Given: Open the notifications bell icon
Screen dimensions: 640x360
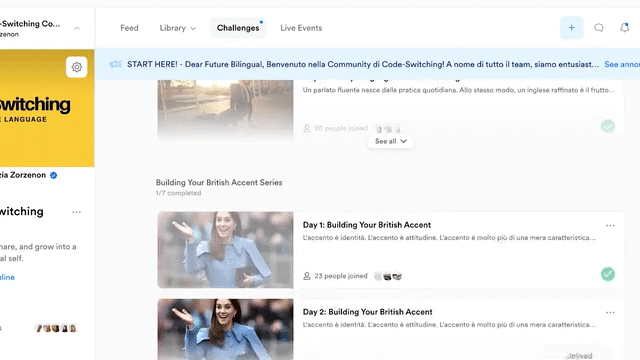Looking at the screenshot, I should pos(624,28).
